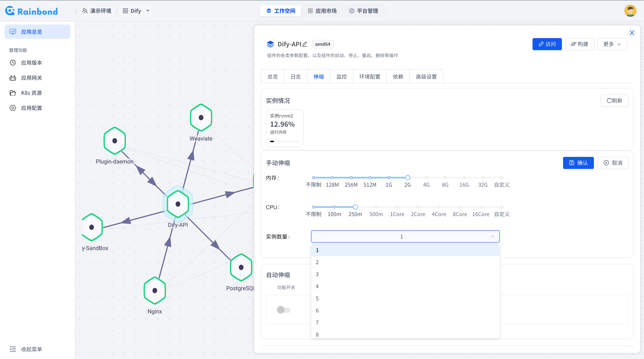Switch to the 依赖 tab

tap(398, 77)
